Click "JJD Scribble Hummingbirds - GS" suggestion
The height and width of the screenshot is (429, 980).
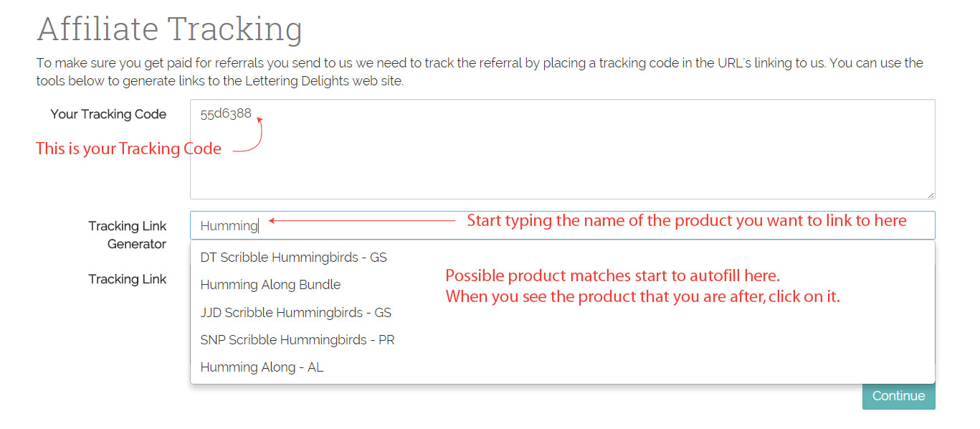tap(295, 312)
